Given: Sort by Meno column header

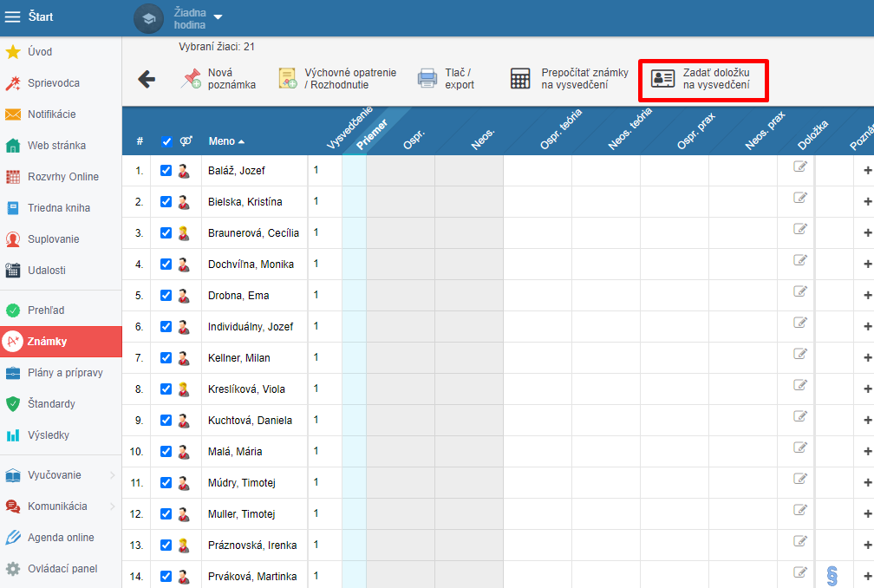Looking at the screenshot, I should pyautogui.click(x=226, y=141).
